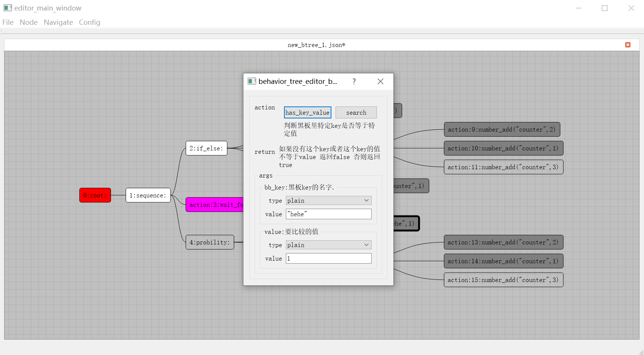
Task: Open the Config menu
Action: (90, 22)
